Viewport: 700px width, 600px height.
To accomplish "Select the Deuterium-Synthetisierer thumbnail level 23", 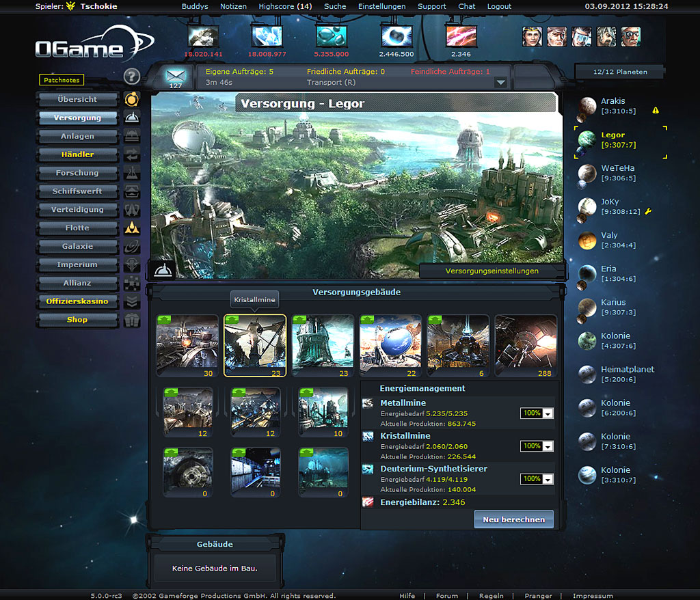I will coord(323,346).
